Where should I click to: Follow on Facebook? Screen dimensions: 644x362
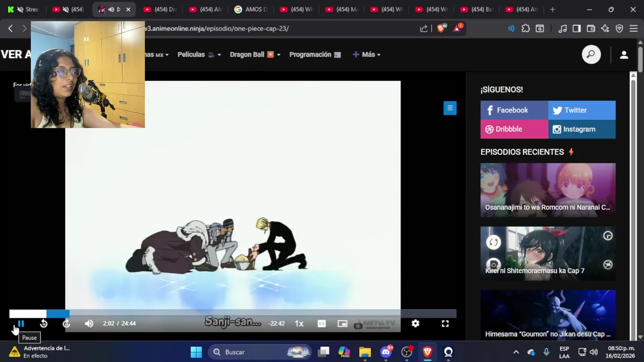pyautogui.click(x=514, y=110)
